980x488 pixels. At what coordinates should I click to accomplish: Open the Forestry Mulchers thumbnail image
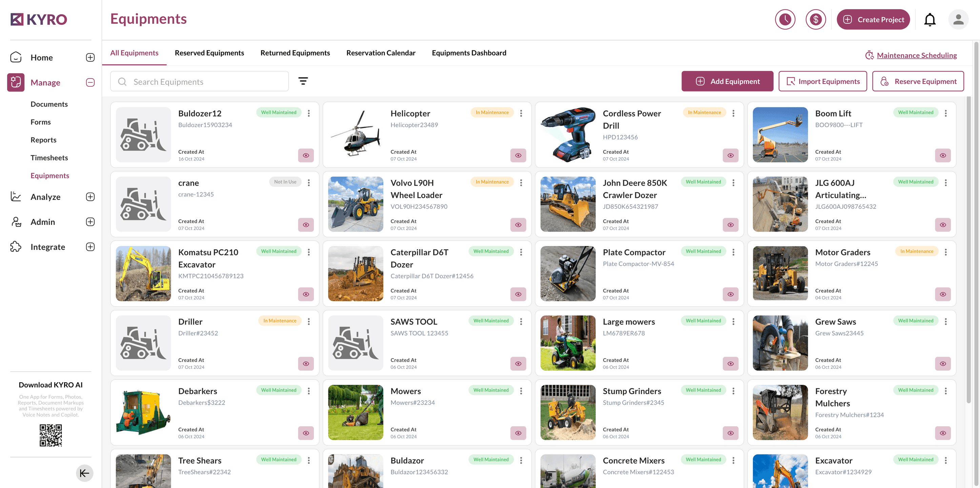(x=780, y=412)
